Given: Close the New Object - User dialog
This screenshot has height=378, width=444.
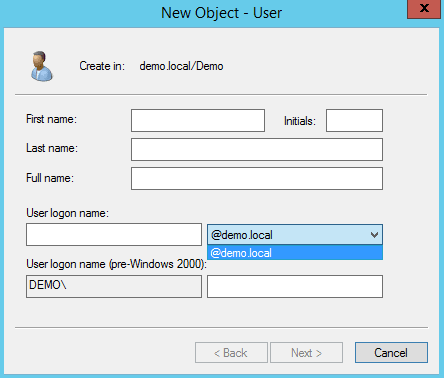Looking at the screenshot, I should pos(424,9).
